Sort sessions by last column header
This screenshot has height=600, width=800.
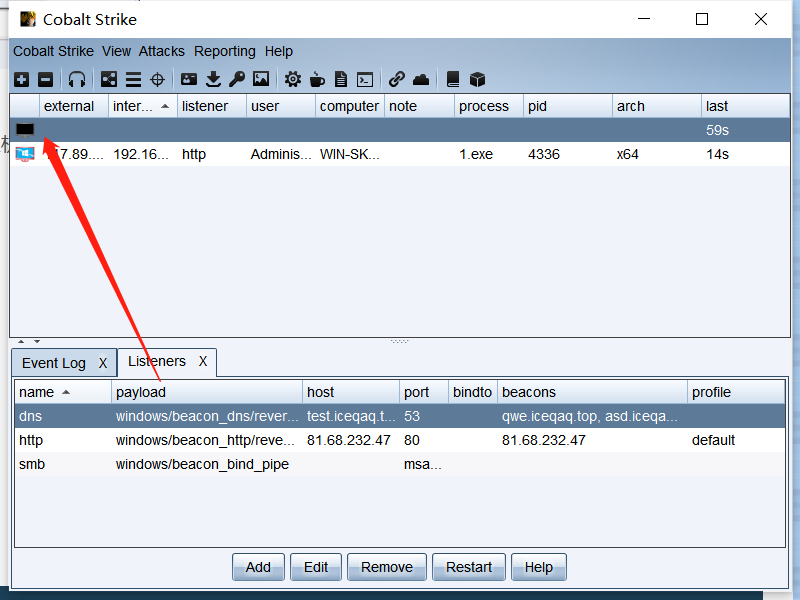click(x=745, y=106)
